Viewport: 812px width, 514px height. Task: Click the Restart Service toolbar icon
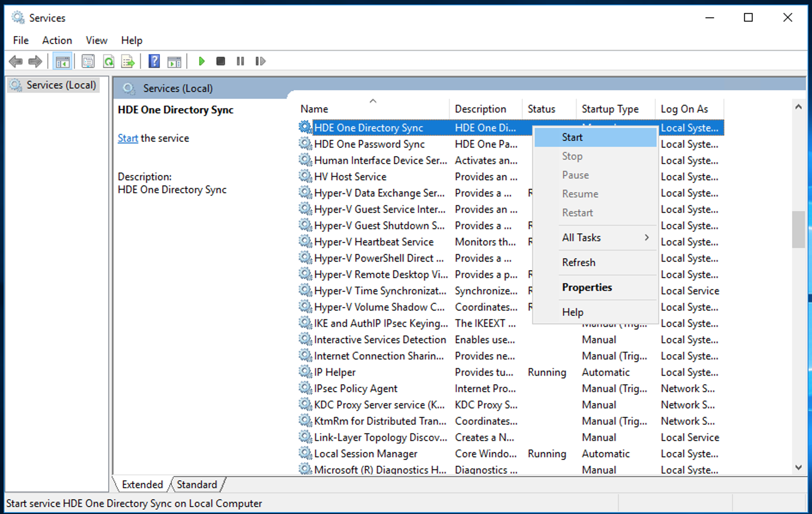[260, 61]
